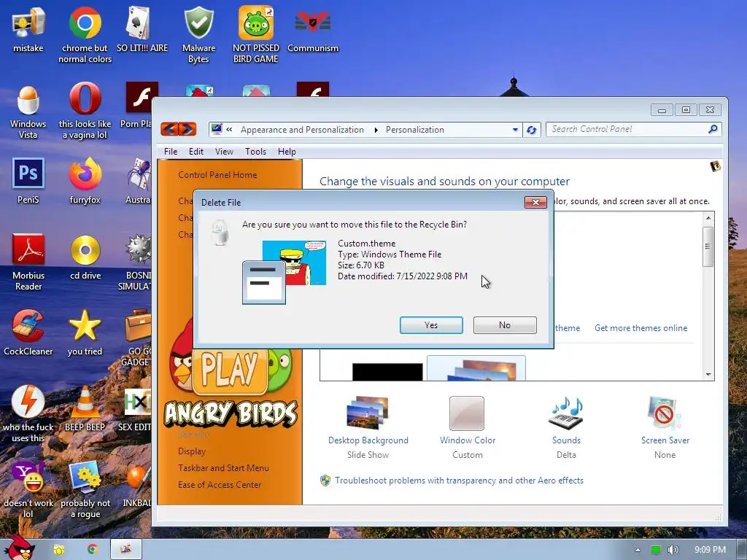Expand the address bar dropdown arrow

pos(515,130)
